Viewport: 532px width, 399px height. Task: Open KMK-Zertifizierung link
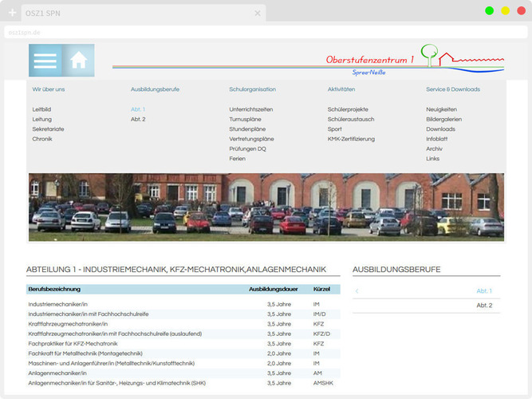tap(351, 139)
